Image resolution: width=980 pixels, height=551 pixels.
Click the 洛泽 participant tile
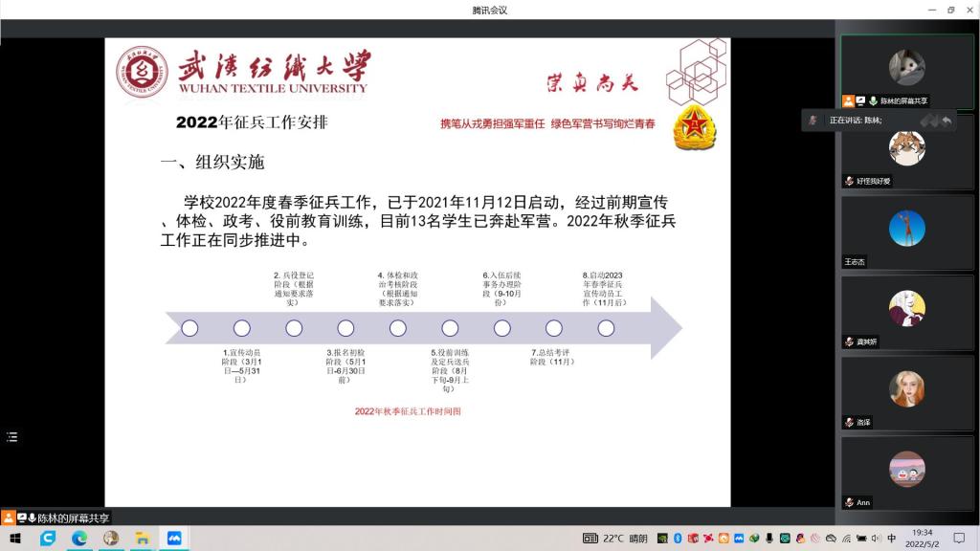906,393
